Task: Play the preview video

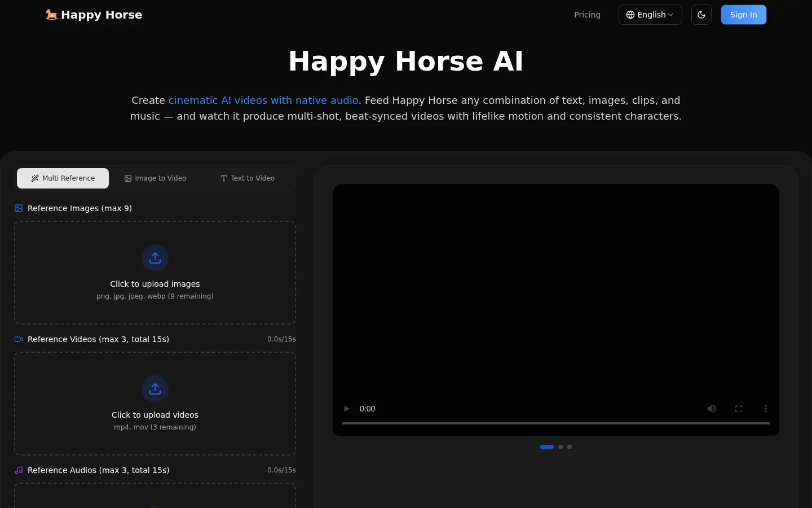Action: coord(346,409)
